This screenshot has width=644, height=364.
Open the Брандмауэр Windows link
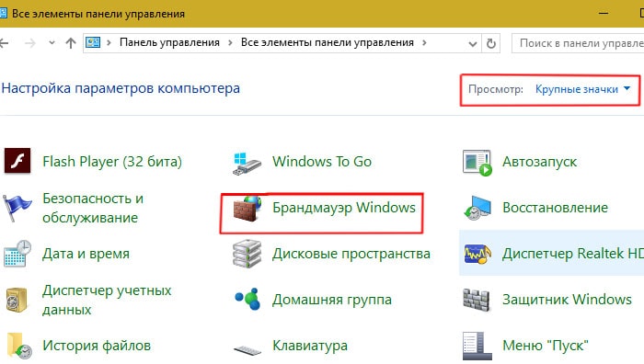click(x=344, y=208)
